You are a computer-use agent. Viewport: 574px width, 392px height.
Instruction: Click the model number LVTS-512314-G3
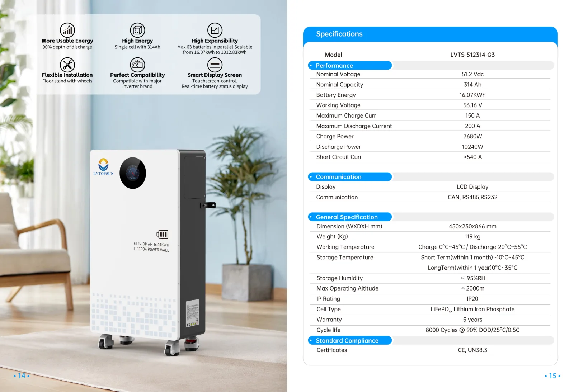click(x=472, y=55)
